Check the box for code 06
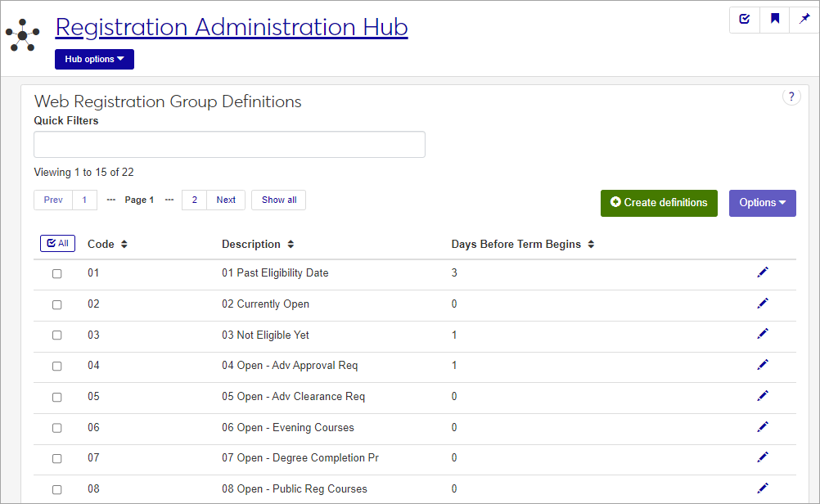820x504 pixels. tap(57, 428)
